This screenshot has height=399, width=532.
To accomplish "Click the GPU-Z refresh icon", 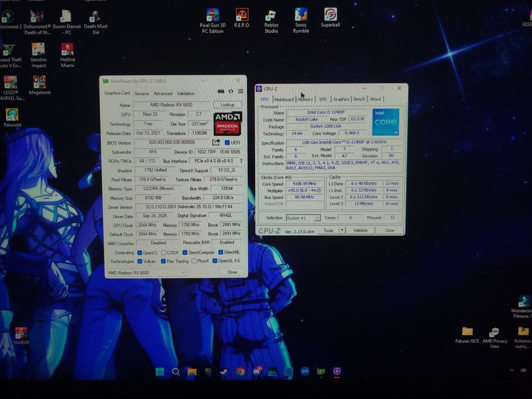I will [x=231, y=91].
